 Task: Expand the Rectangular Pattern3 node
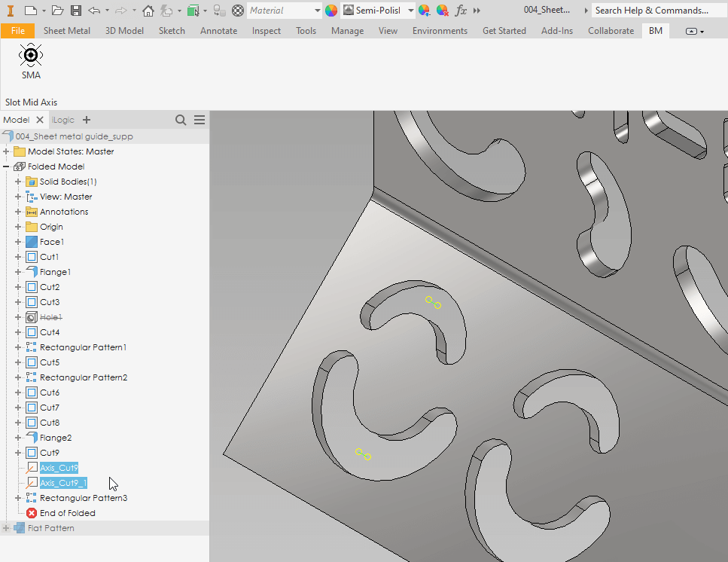[x=19, y=498]
